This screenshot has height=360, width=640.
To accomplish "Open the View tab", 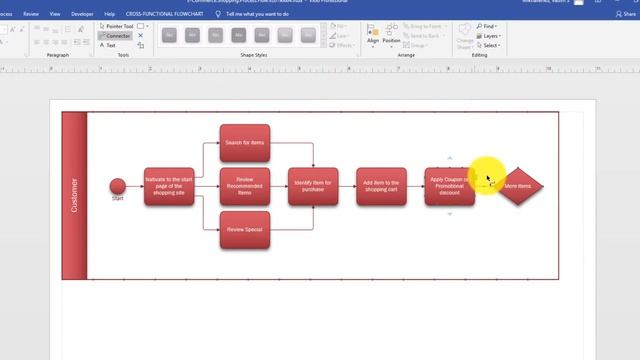I will 55,14.
